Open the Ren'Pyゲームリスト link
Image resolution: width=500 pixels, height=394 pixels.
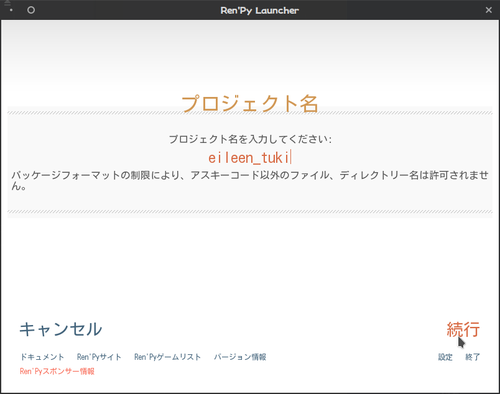[x=167, y=357]
